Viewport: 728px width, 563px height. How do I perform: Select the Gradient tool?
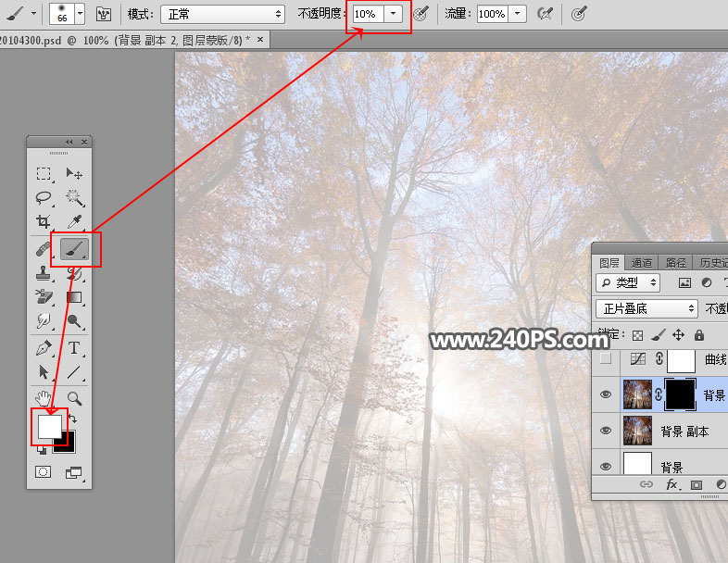pos(74,297)
